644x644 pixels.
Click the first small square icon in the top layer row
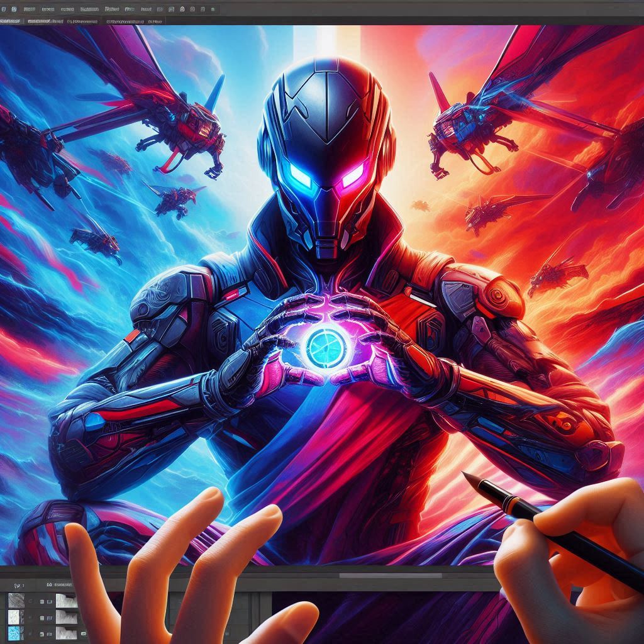[x=42, y=602]
